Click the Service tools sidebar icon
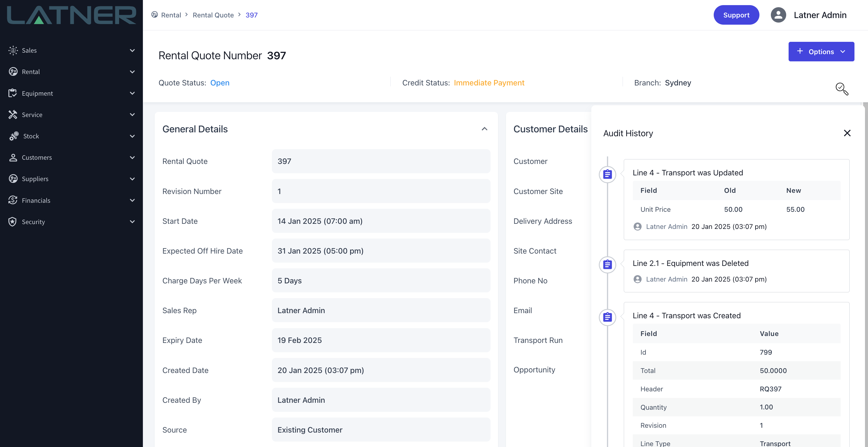The image size is (868, 447). (x=13, y=115)
